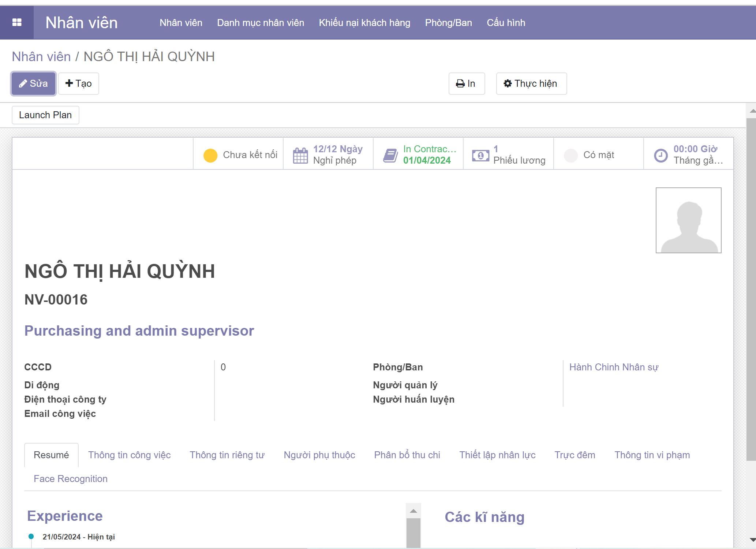Click the money icon for Phiếu lương

480,155
